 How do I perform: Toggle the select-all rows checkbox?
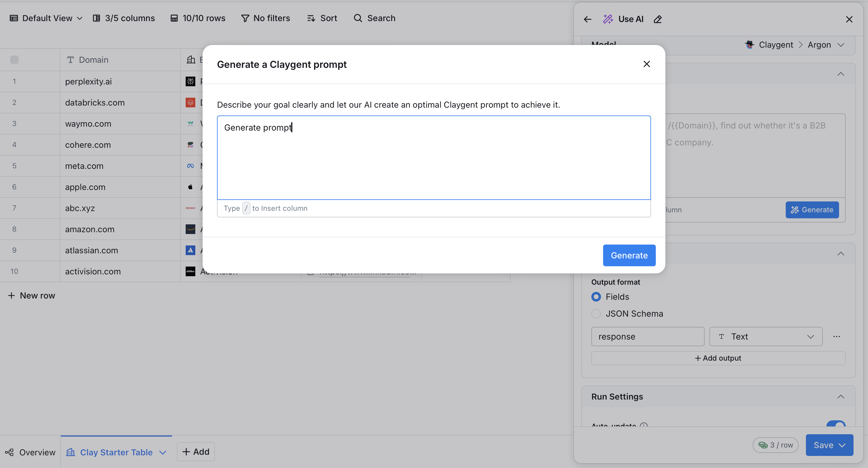tap(14, 60)
